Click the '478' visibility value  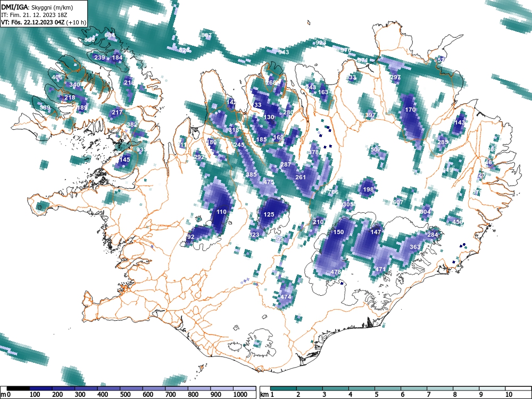click(336, 272)
